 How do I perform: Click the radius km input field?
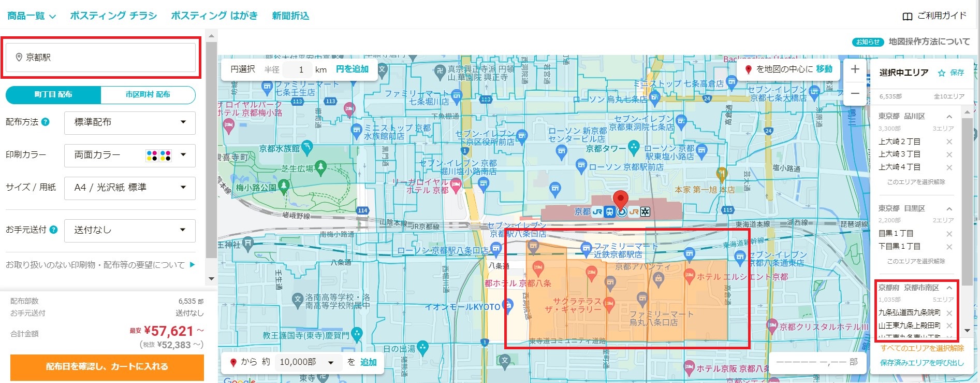click(298, 69)
